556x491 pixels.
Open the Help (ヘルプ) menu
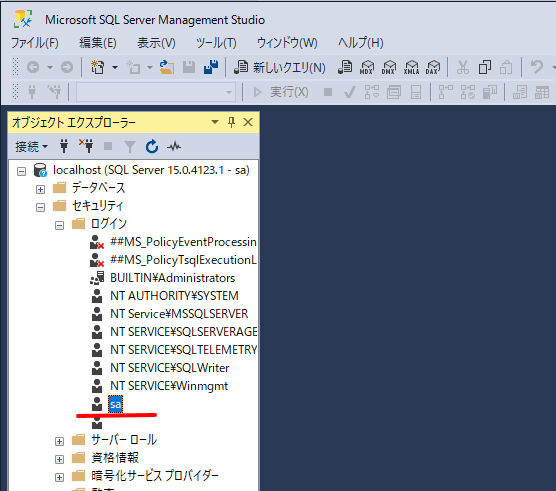(361, 43)
